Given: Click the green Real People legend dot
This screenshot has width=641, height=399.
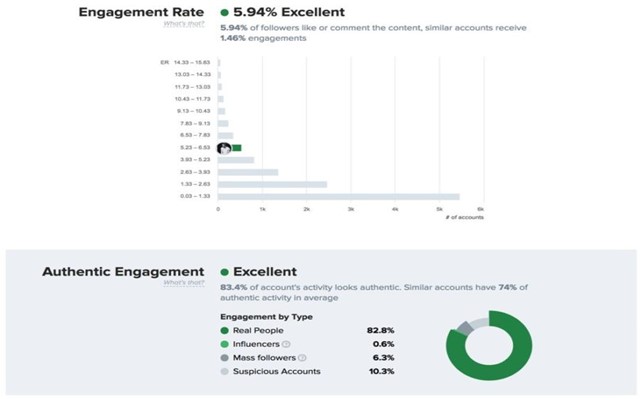Looking at the screenshot, I should tap(224, 330).
